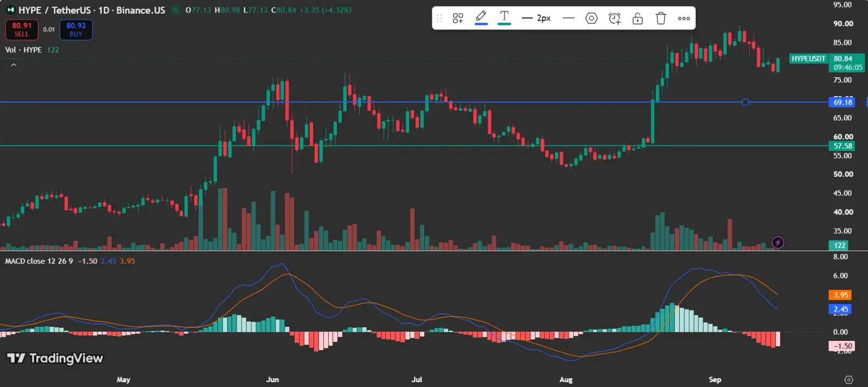
Task: Click the Sep label on time axis
Action: click(715, 379)
